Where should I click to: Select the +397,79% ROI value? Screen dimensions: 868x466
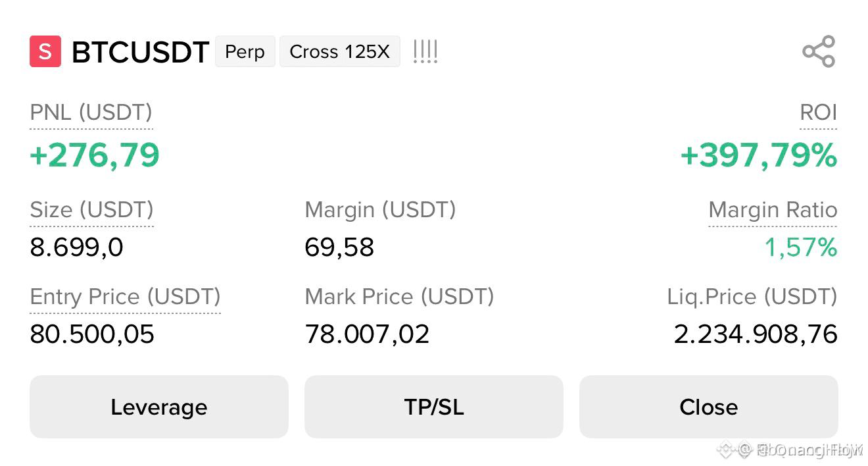(x=759, y=156)
